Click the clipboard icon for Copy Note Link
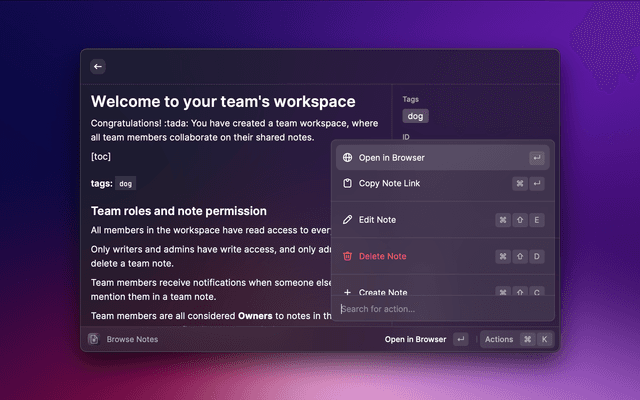640x400 pixels. [347, 184]
